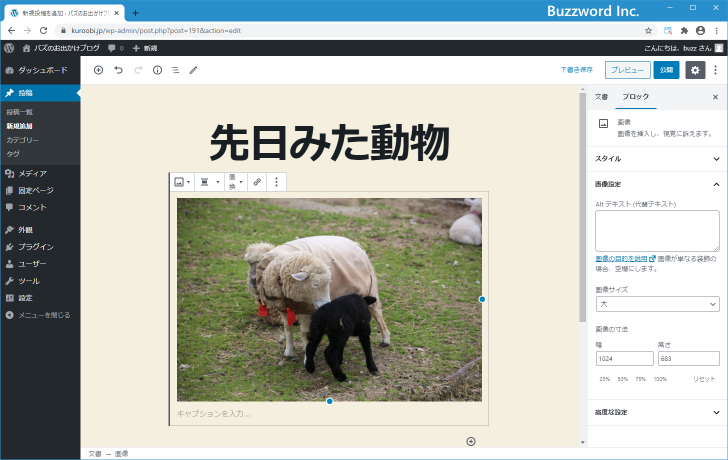Open content structure info icon
Screen dimensions: 728x460
click(157, 70)
